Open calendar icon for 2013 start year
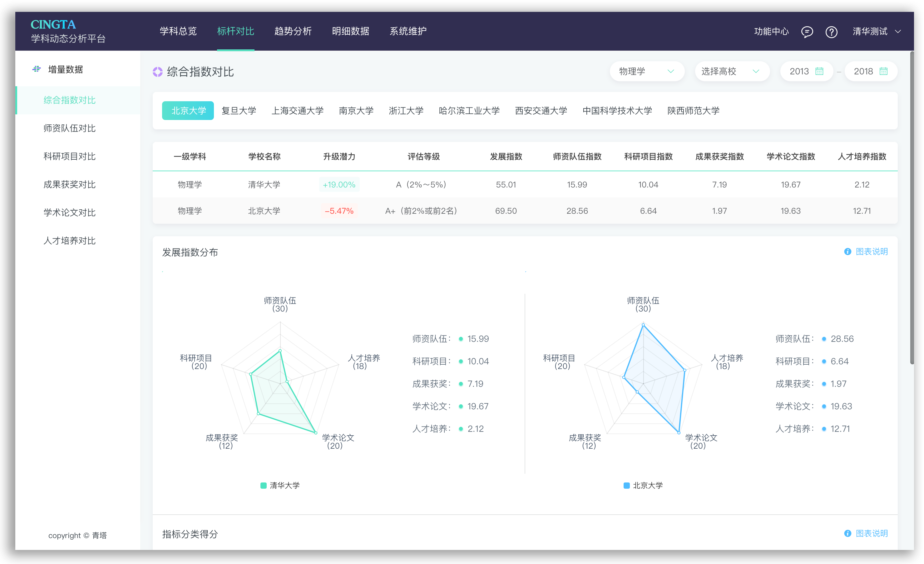 819,71
